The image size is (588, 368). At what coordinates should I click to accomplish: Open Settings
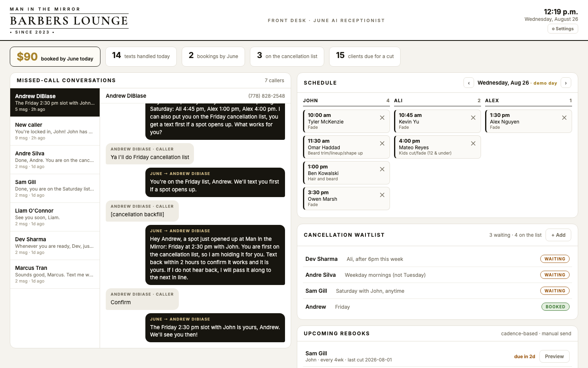(563, 29)
